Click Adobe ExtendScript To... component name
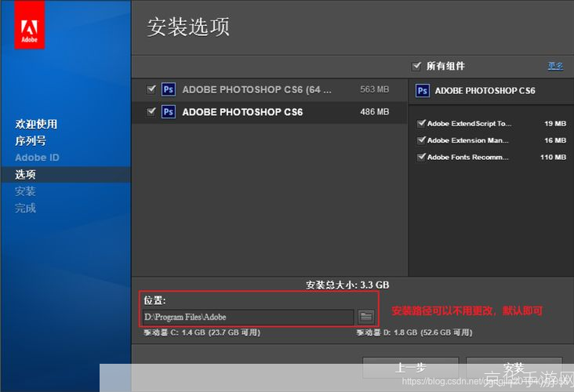574x392 pixels. click(469, 124)
